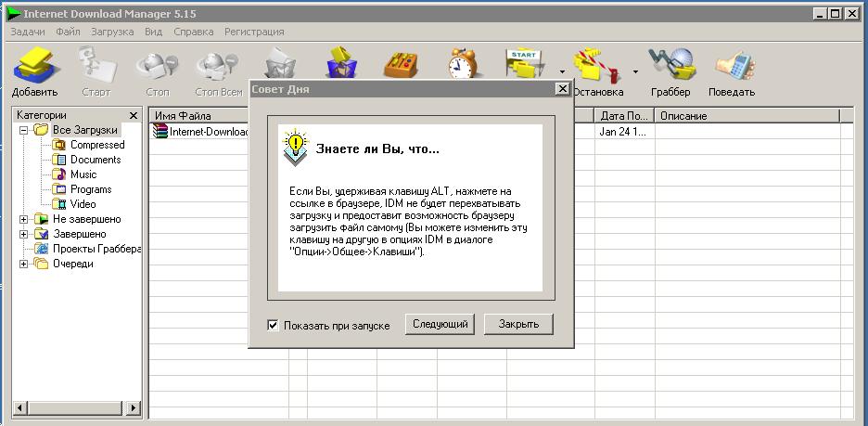The height and width of the screenshot is (426, 868).
Task: Close the Совет Дня dialog with X
Action: coord(562,89)
